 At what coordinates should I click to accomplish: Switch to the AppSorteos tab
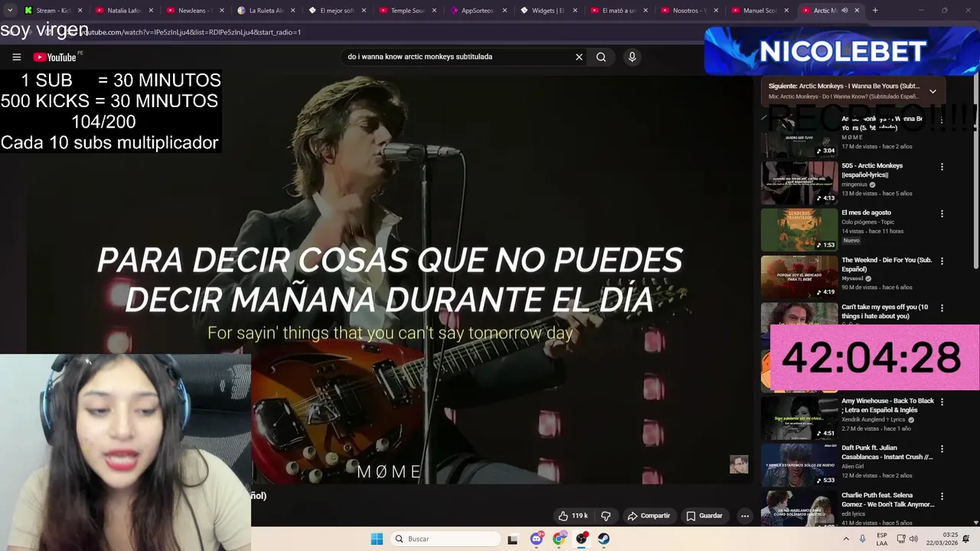click(477, 11)
